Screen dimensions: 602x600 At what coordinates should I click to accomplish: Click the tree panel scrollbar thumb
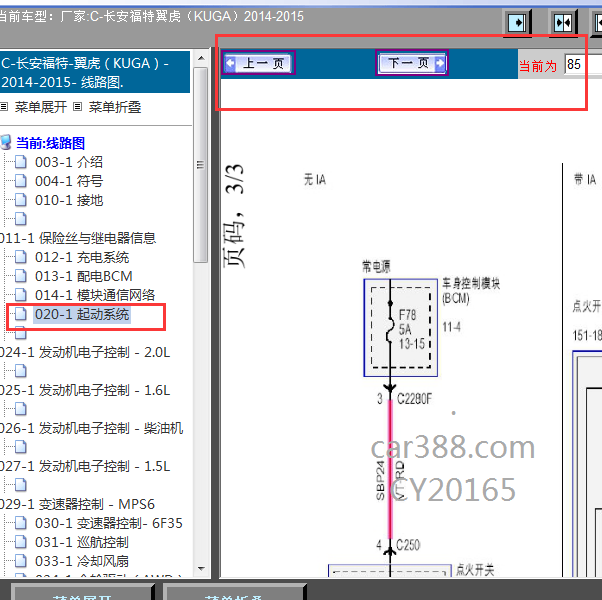coord(201,165)
